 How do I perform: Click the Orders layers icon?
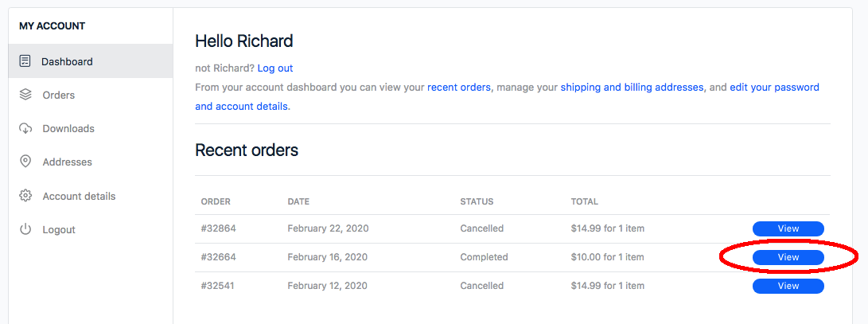coord(25,95)
